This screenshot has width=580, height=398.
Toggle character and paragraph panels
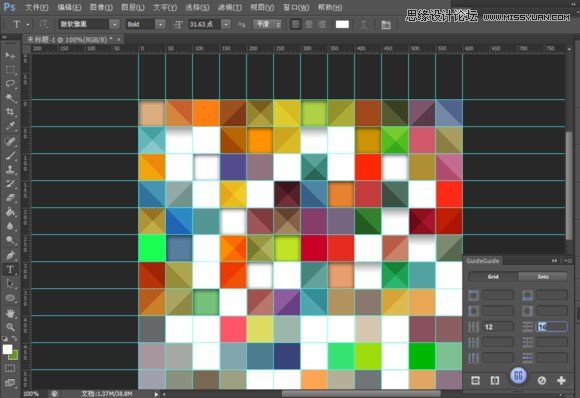pos(386,25)
